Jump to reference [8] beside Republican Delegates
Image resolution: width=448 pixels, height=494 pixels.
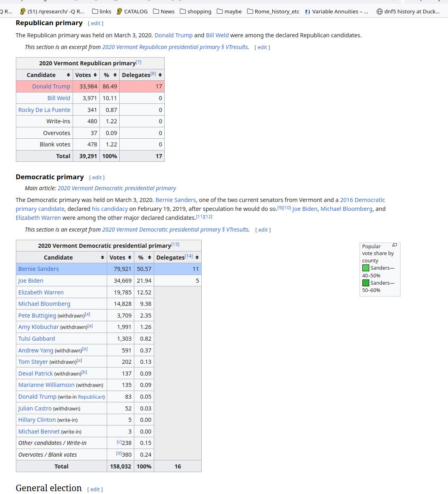coord(153,74)
